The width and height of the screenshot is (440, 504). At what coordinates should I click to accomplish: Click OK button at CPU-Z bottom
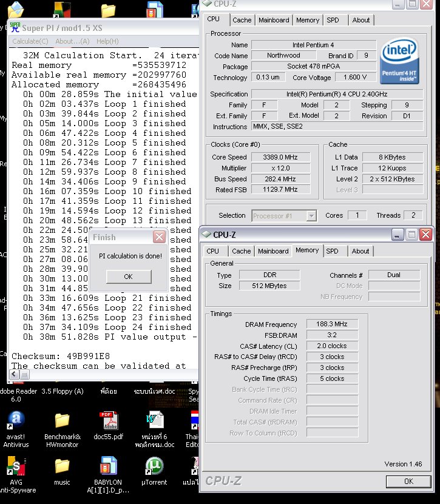point(408,481)
